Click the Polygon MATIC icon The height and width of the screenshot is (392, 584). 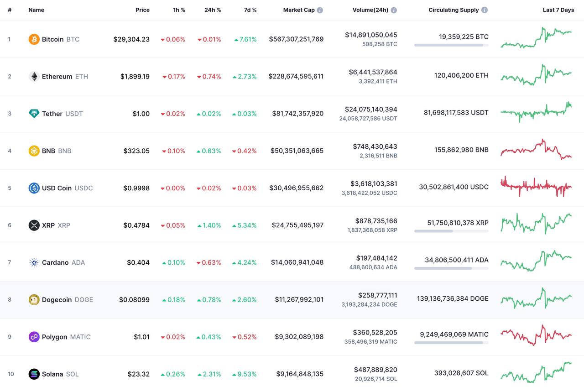coord(34,337)
